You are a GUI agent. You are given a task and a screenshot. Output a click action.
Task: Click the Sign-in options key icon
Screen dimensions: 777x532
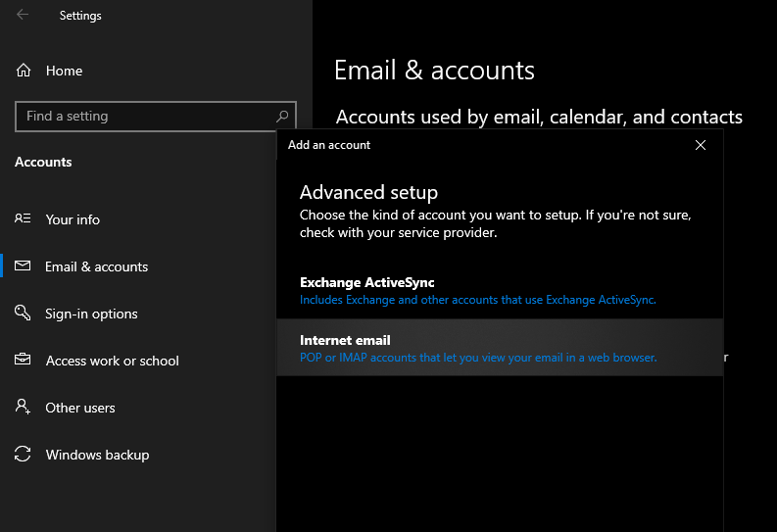23,313
